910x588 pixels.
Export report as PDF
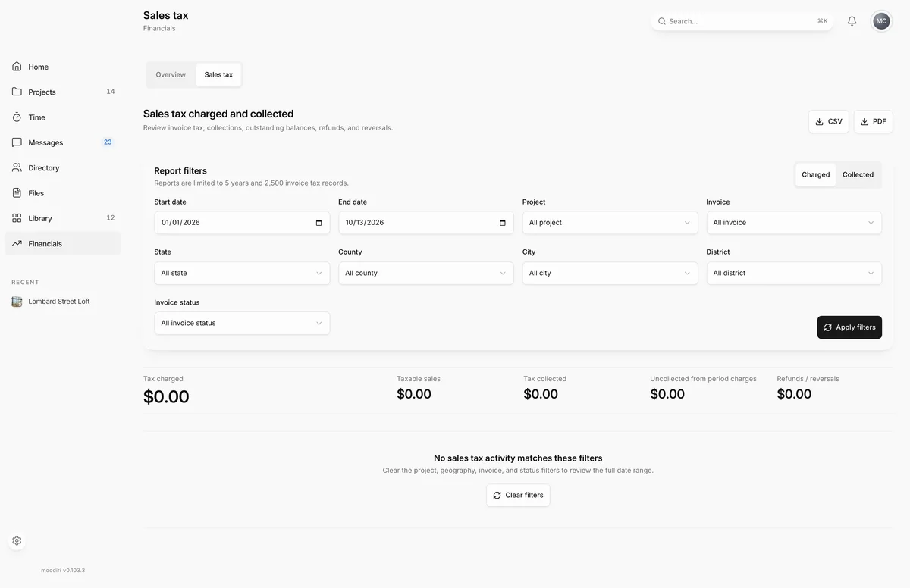(x=874, y=121)
